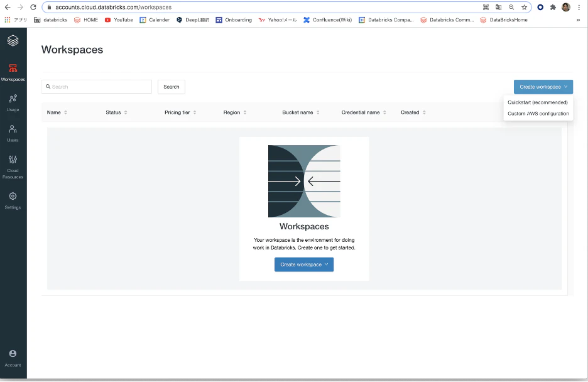
Task: Sort the table by Name column
Action: point(57,112)
